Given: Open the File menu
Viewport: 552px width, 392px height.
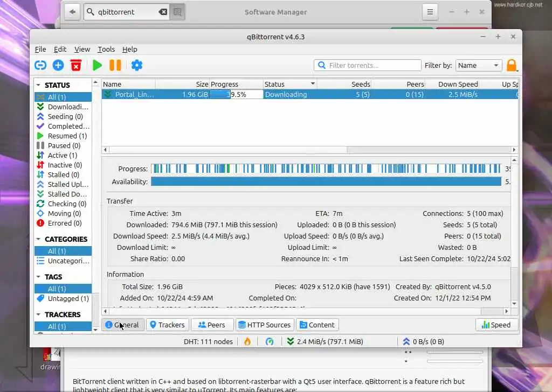Looking at the screenshot, I should pos(40,49).
